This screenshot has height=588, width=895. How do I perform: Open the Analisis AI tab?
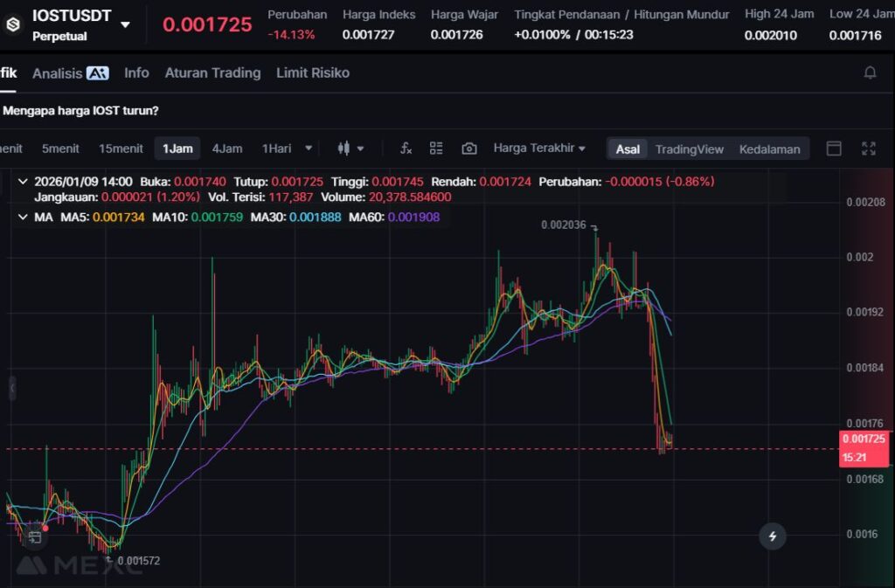pos(70,73)
